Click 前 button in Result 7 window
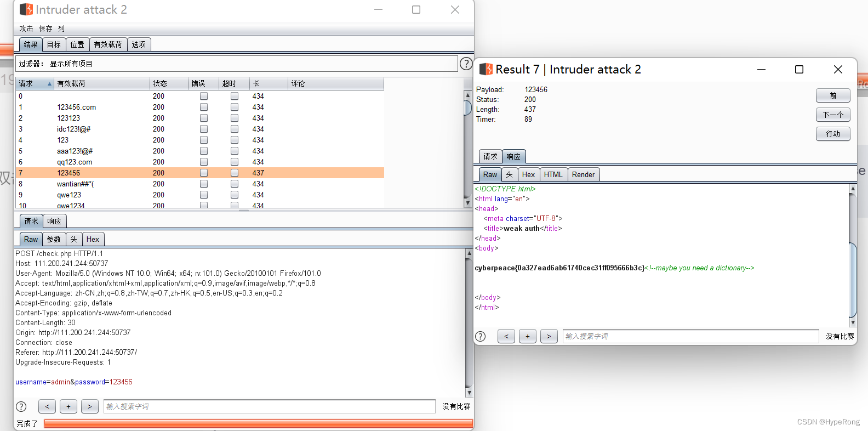The image size is (868, 431). click(x=833, y=95)
